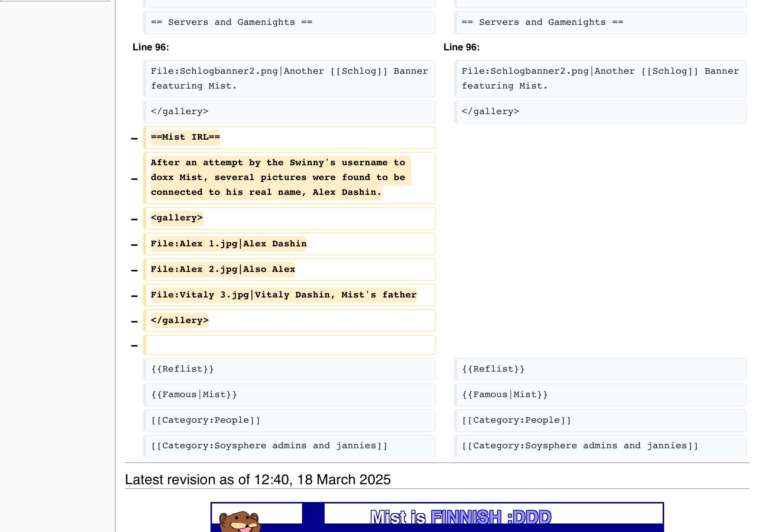Click 'File:Schlogbanner2.png' line in old revision column
The width and height of the screenshot is (759, 532).
(x=289, y=79)
